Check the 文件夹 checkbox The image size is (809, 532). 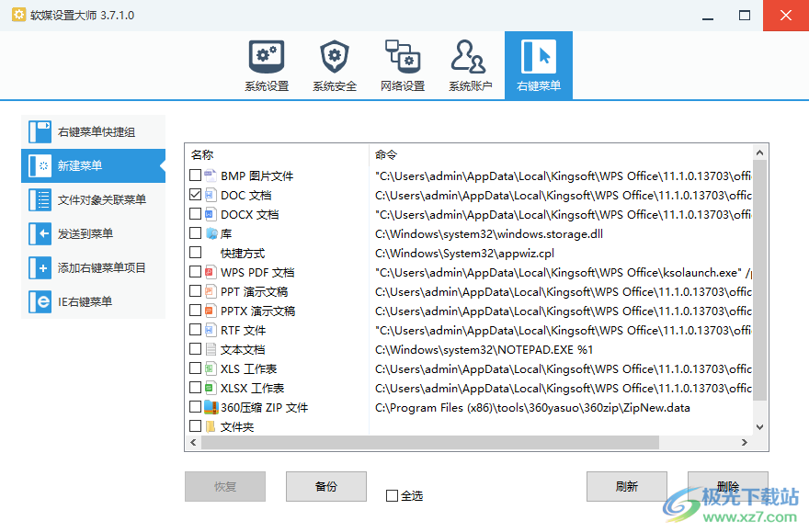(x=195, y=425)
